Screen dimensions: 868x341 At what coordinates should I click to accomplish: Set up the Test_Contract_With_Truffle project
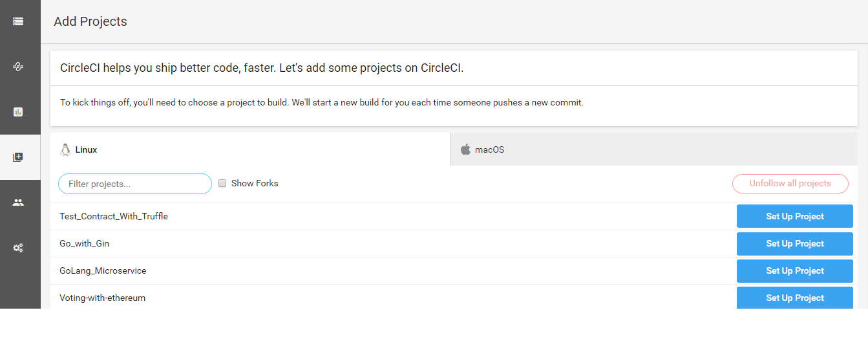point(794,216)
